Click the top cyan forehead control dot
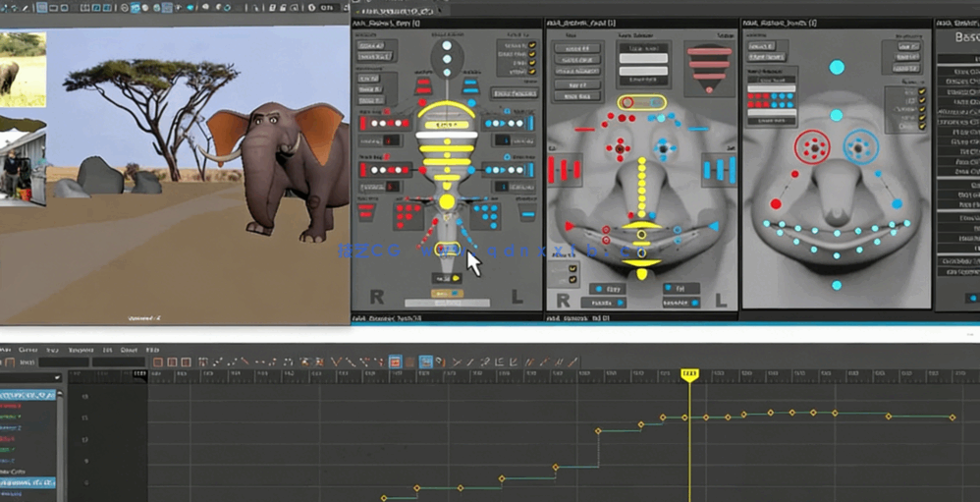Viewport: 980px width, 502px height. click(837, 67)
